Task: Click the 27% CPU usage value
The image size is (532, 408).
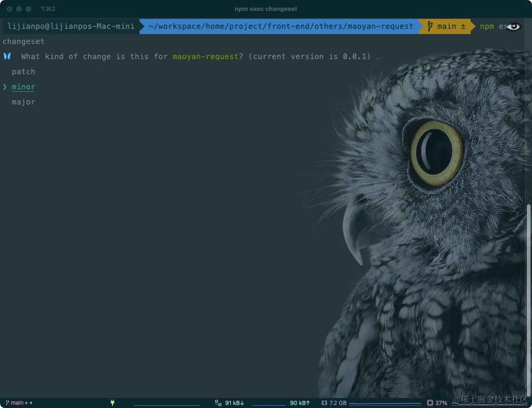Action: pyautogui.click(x=441, y=403)
